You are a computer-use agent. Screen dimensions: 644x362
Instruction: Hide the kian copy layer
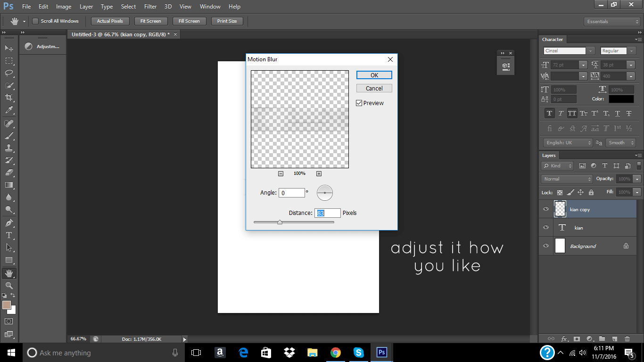click(x=546, y=209)
